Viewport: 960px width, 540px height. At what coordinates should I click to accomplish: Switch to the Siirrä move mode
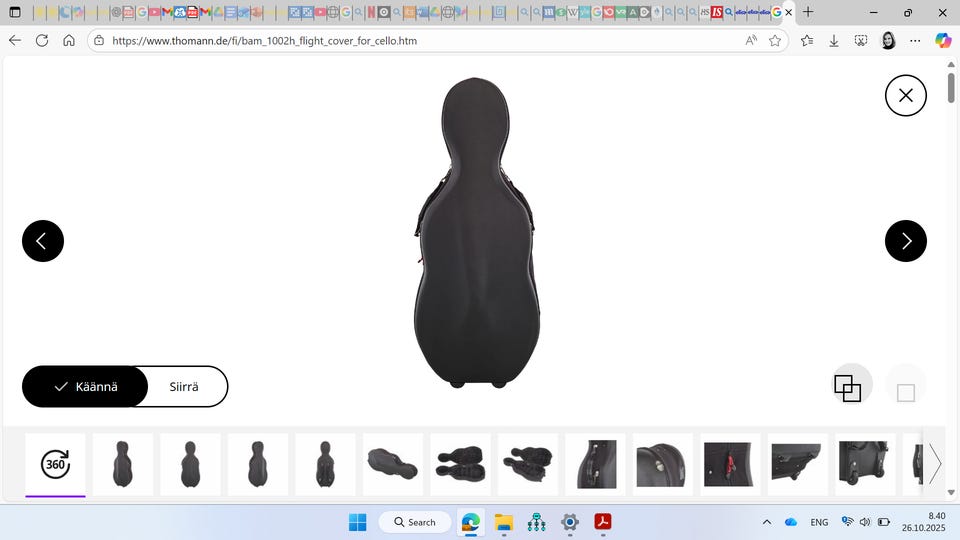click(x=184, y=386)
